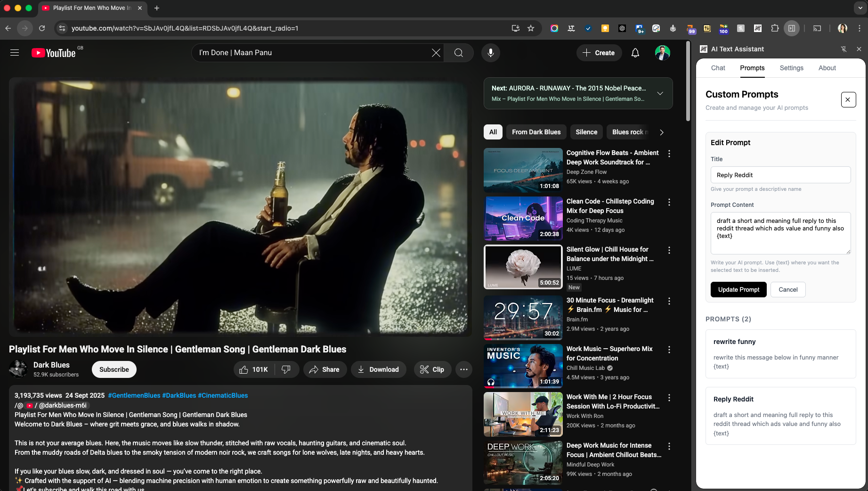The width and height of the screenshot is (868, 491).
Task: Start a voice search with the microphone icon
Action: [490, 53]
